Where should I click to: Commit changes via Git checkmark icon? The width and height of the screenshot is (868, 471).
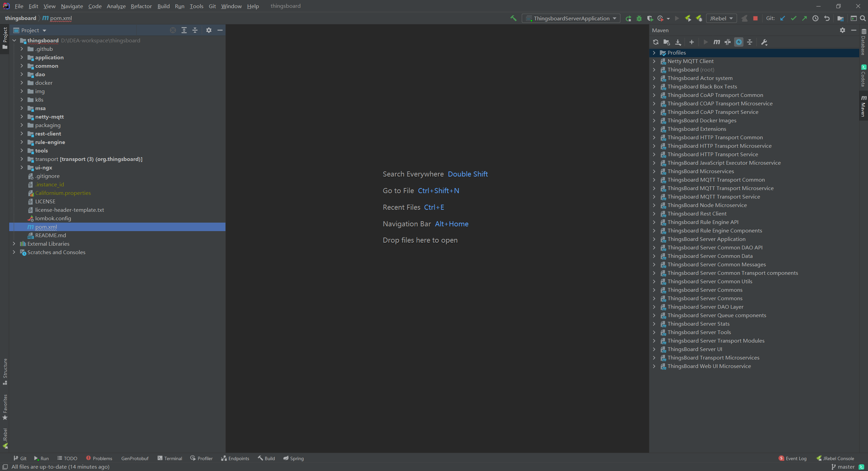pyautogui.click(x=793, y=18)
